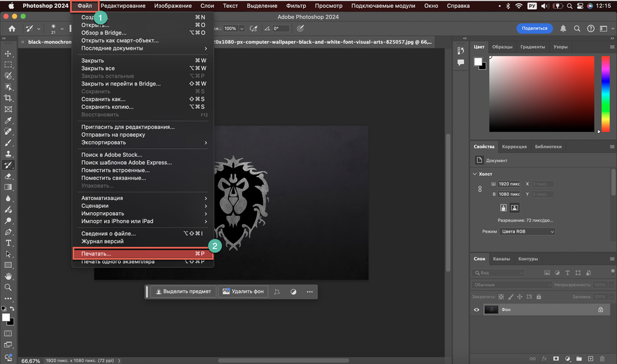Switch to the Каналы tab
Screen dimensions: 617x364
click(x=501, y=259)
